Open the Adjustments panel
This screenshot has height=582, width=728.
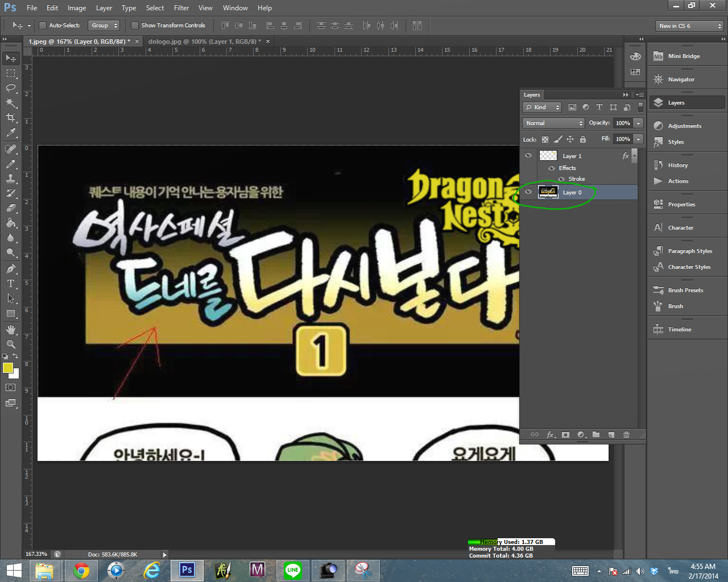687,126
